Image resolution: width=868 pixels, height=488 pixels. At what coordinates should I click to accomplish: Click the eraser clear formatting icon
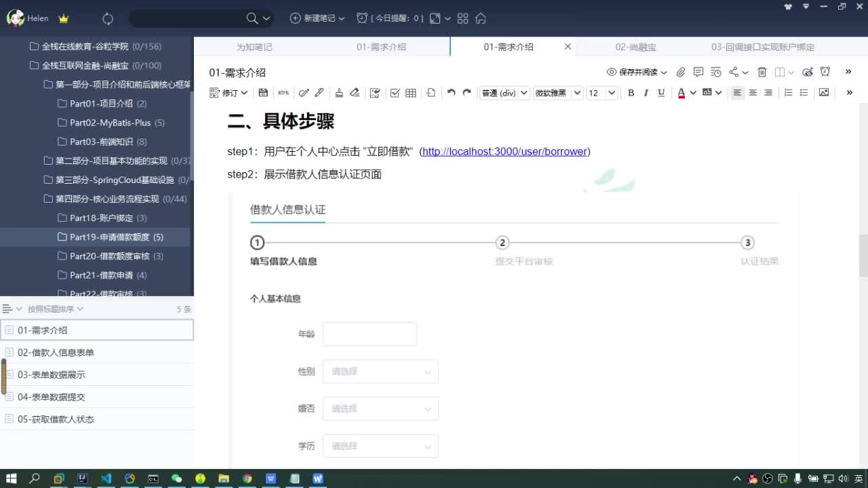coord(354,93)
